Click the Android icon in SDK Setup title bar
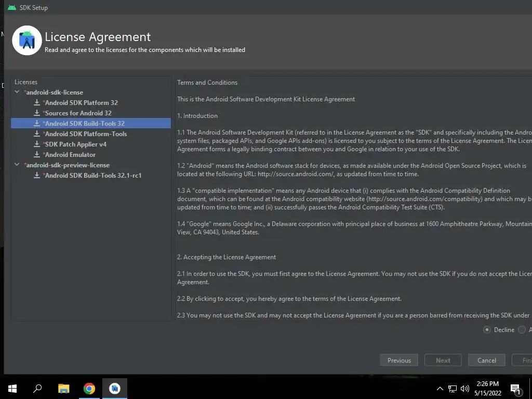 click(12, 7)
